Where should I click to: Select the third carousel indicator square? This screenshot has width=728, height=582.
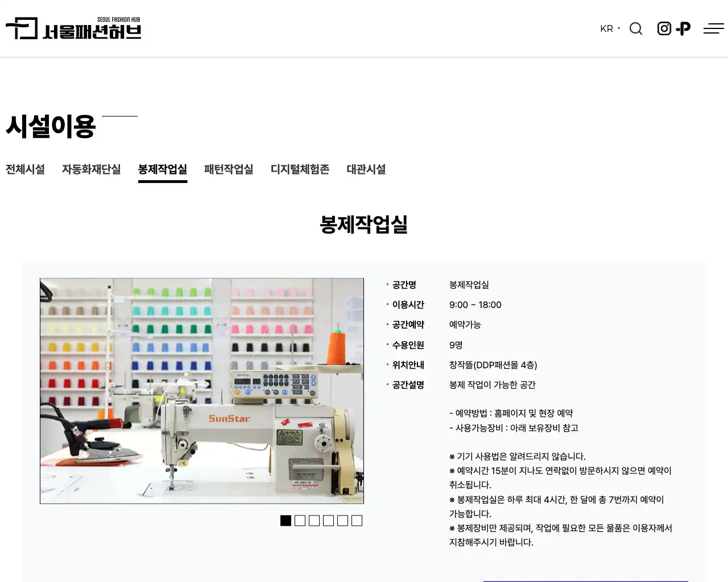[x=314, y=520]
